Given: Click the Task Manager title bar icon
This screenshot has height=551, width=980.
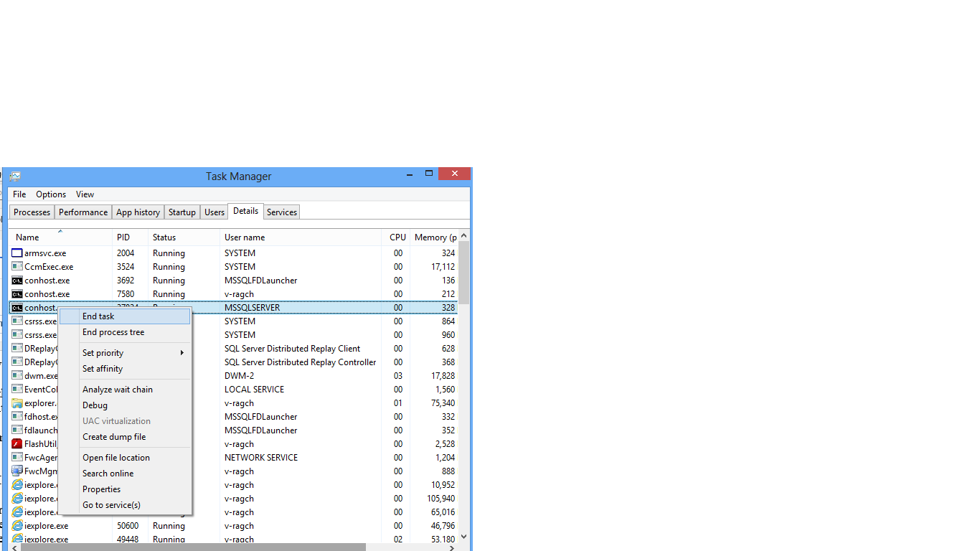Looking at the screenshot, I should click(15, 176).
